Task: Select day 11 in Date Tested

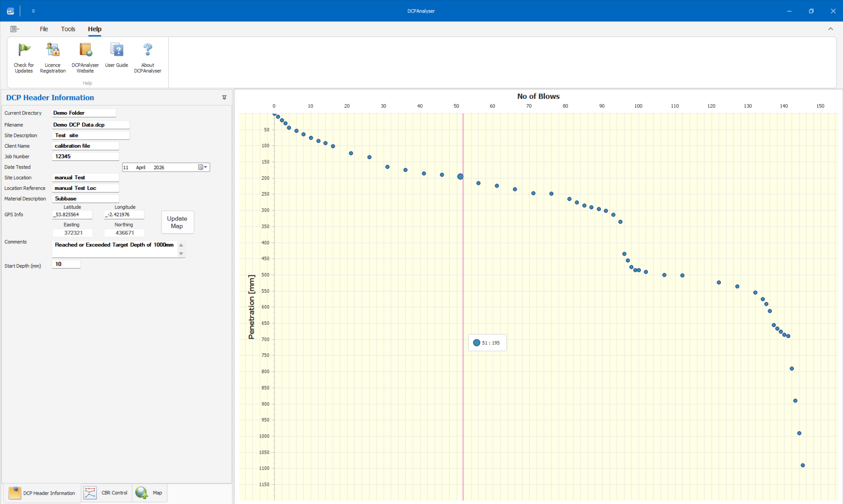Action: [x=126, y=167]
